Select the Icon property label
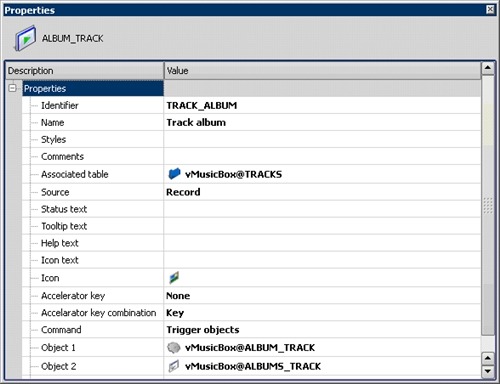500x384 pixels. tap(50, 278)
